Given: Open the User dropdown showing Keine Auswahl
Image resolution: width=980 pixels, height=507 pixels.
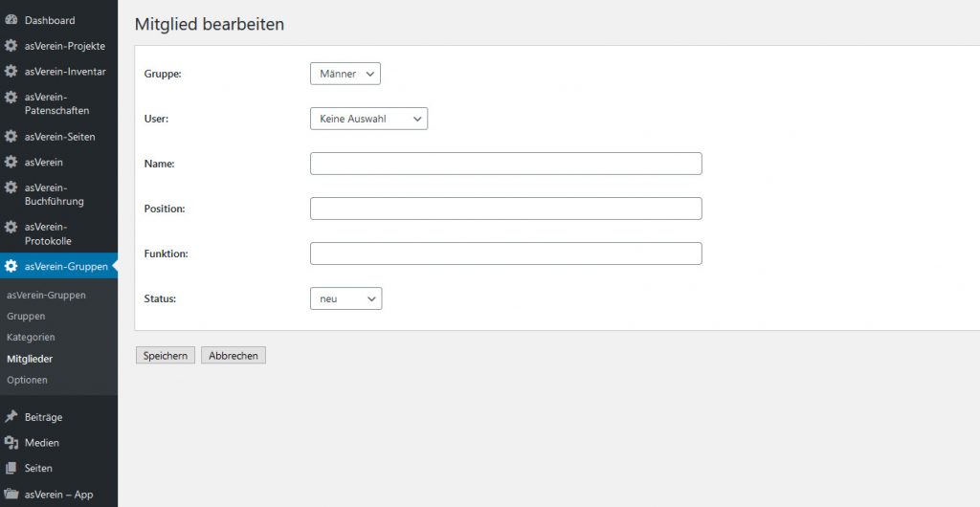Looking at the screenshot, I should [x=368, y=119].
